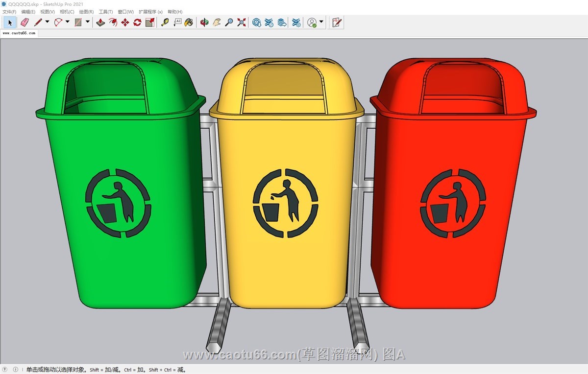Select the Orbit tool
The image size is (588, 374).
(x=204, y=22)
